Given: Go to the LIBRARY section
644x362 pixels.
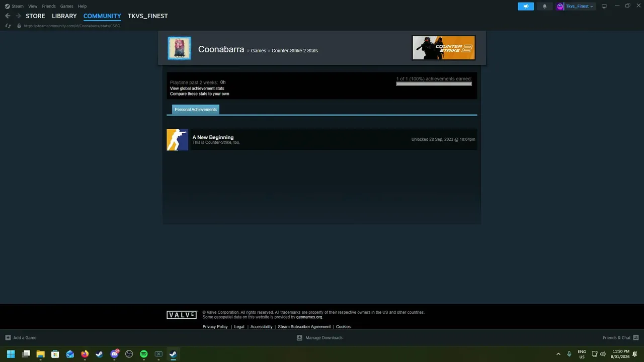Looking at the screenshot, I should 64,16.
